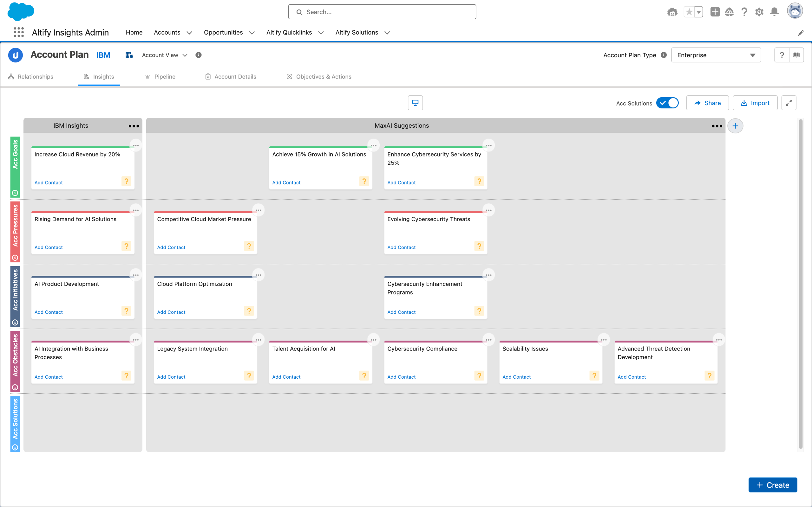Open the App Launcher grid icon
The width and height of the screenshot is (812, 507).
click(x=19, y=32)
